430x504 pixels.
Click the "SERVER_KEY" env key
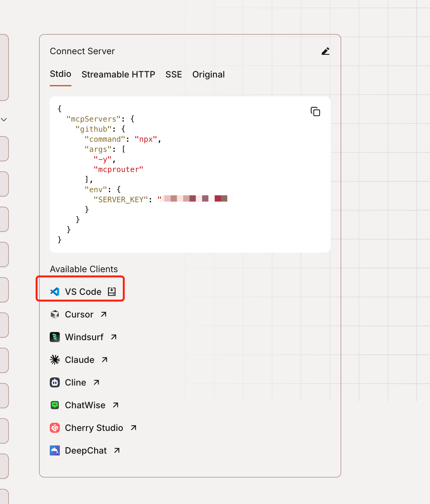tap(121, 200)
